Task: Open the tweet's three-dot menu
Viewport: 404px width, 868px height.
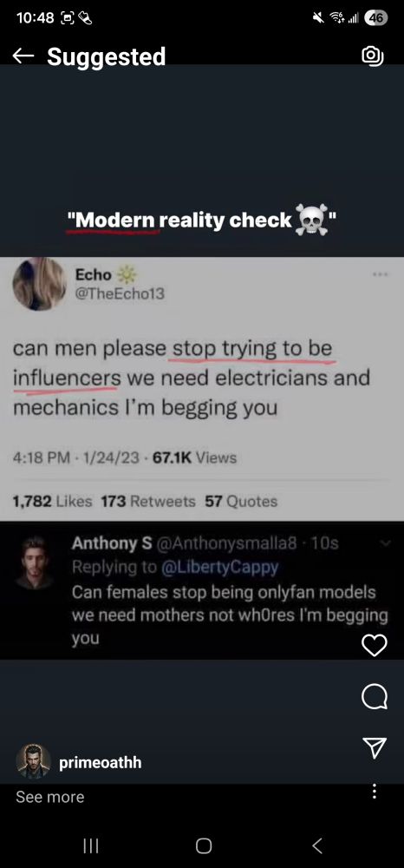Action: pos(379,274)
